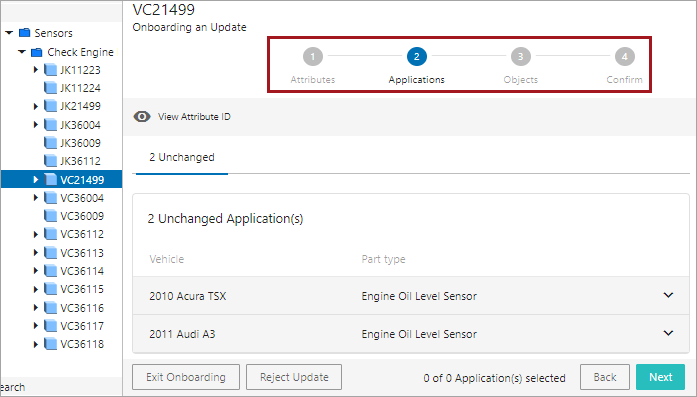This screenshot has height=397, width=697.
Task: Click the Reject Update button
Action: point(294,377)
